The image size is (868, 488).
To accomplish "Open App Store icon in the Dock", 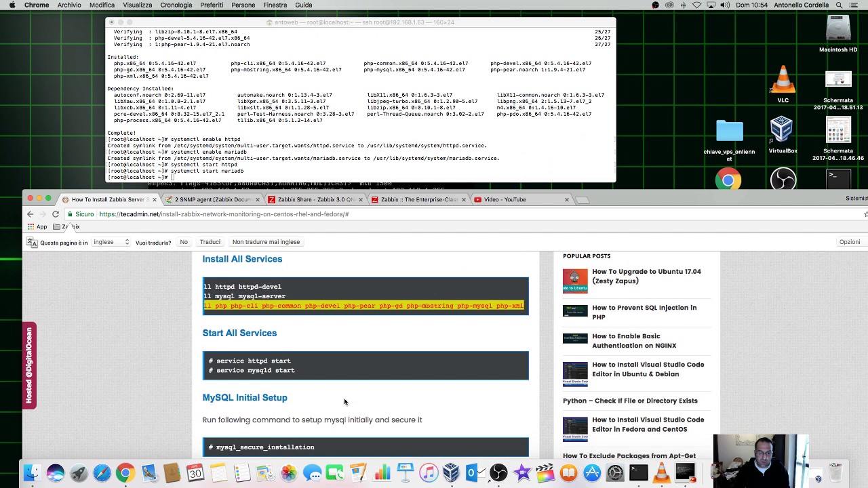I will pos(592,473).
